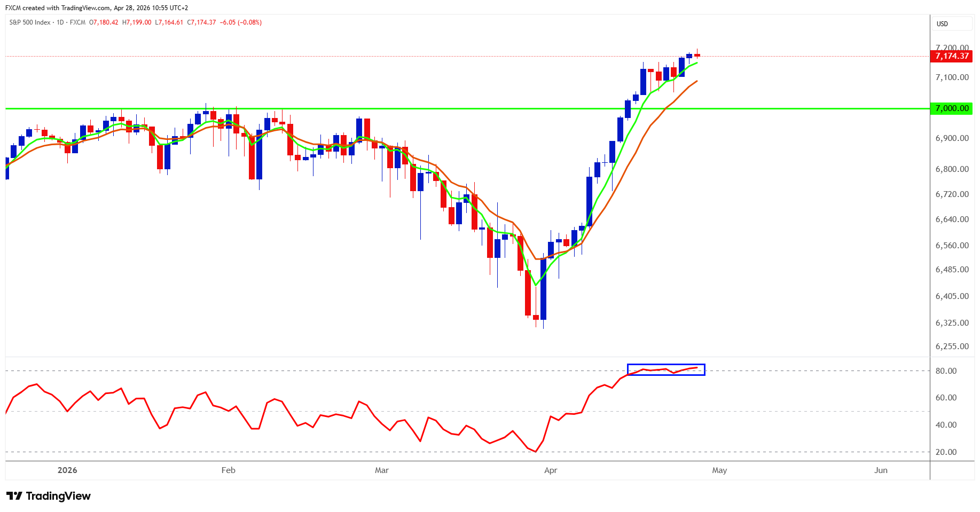Viewport: 980px width, 512px height.
Task: Click the 20.00 level on the RSI scale
Action: tap(946, 452)
